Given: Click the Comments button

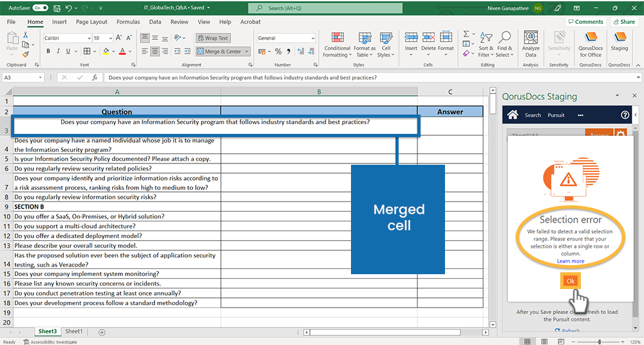Looking at the screenshot, I should [x=585, y=22].
